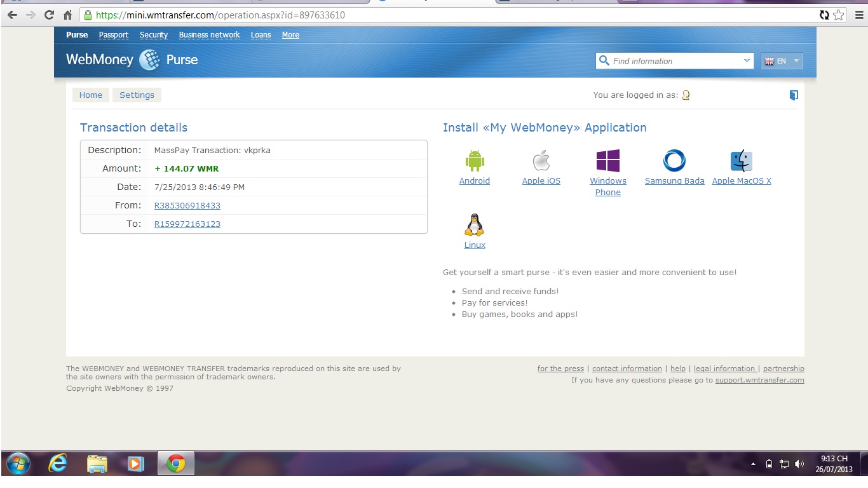Click the browser back arrow

click(12, 15)
